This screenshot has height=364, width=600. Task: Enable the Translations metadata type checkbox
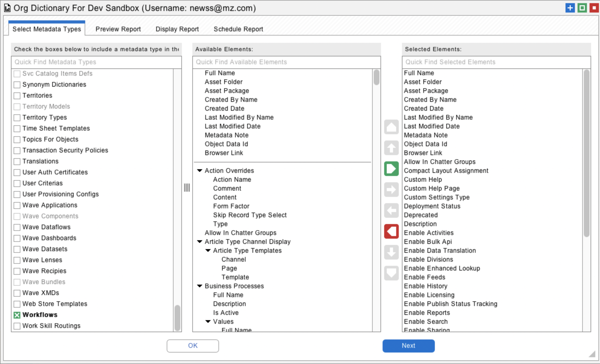tap(17, 161)
